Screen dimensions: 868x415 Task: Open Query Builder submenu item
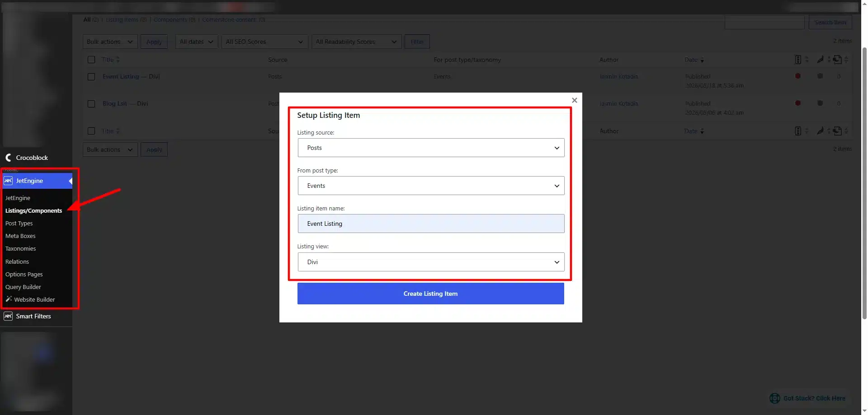tap(23, 287)
